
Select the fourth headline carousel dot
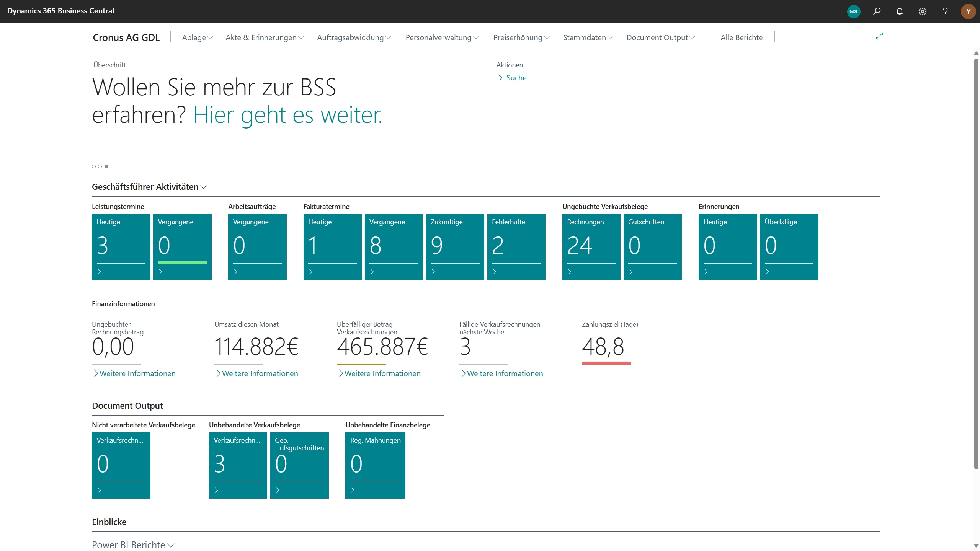click(113, 166)
